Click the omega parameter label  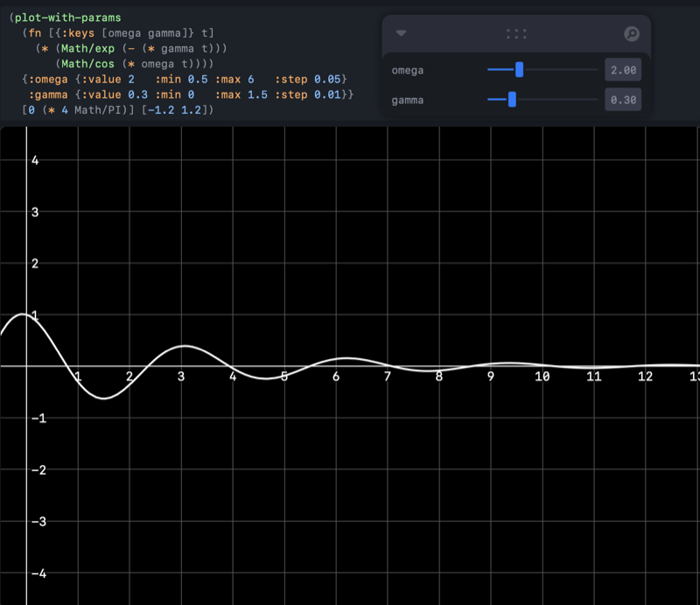408,71
